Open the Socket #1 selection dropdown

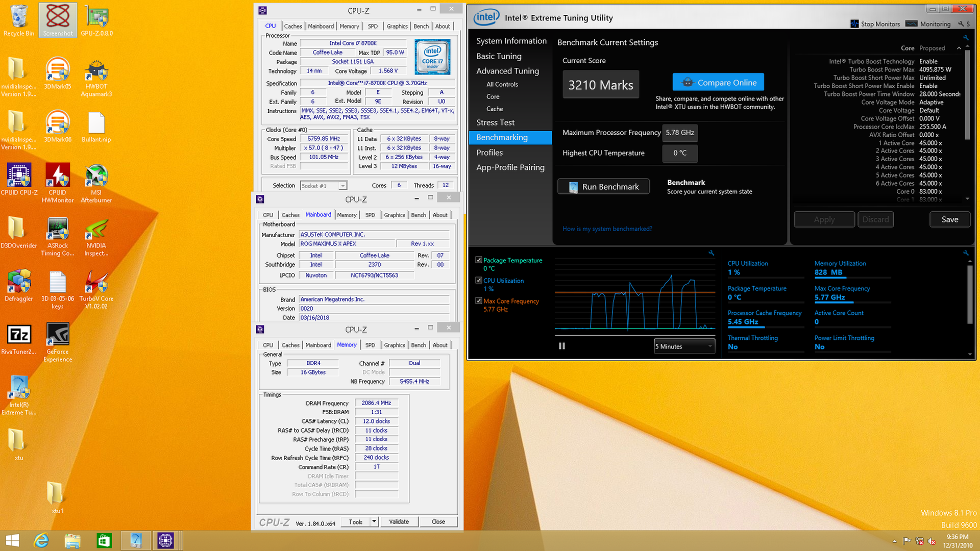coord(324,186)
